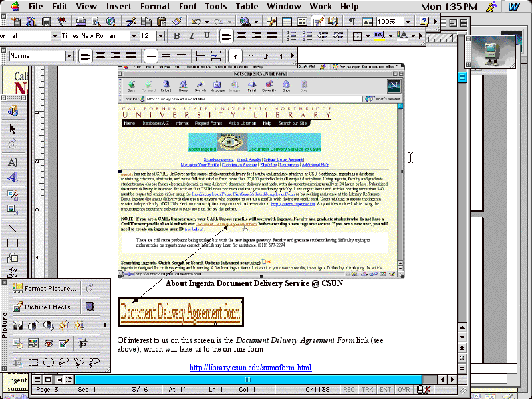Toggle the EXT extend selection indicator

(385, 390)
